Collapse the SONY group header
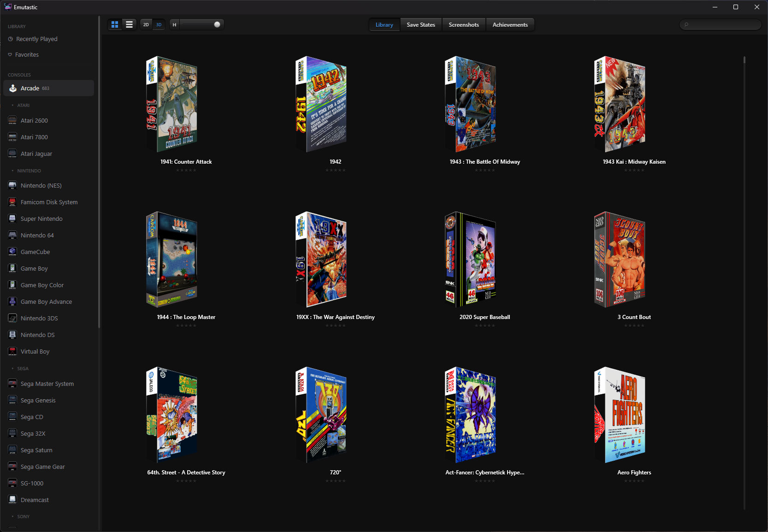The width and height of the screenshot is (768, 532). coord(21,517)
